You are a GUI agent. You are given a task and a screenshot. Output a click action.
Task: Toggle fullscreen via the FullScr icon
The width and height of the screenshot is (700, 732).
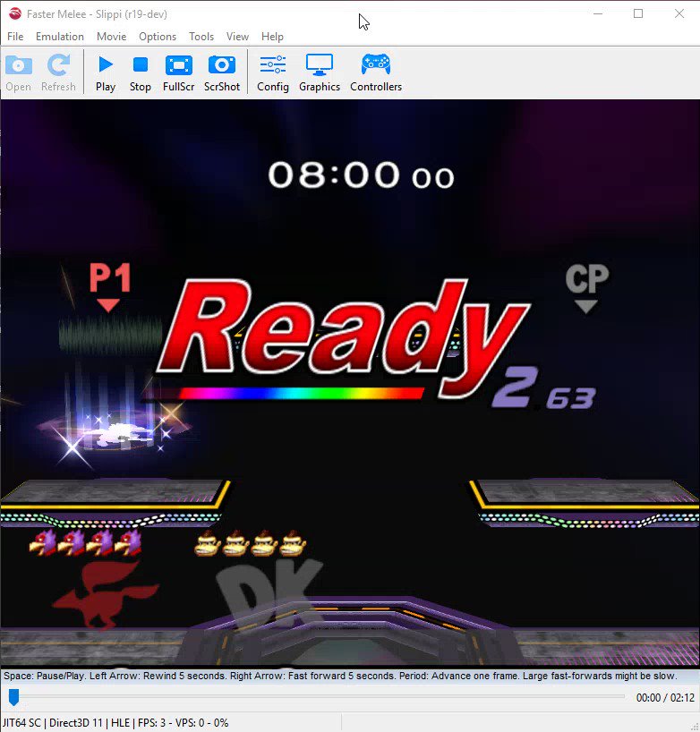point(178,73)
